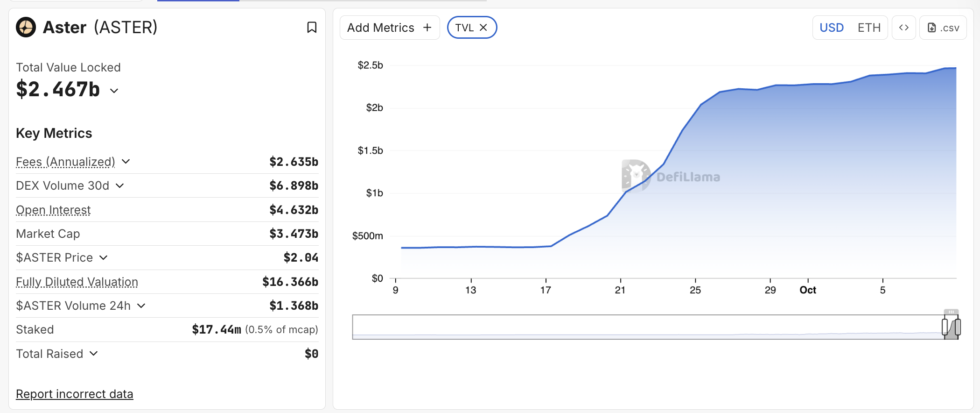The height and width of the screenshot is (413, 980).
Task: Click Fully Diluted Valuation label
Action: click(x=77, y=282)
